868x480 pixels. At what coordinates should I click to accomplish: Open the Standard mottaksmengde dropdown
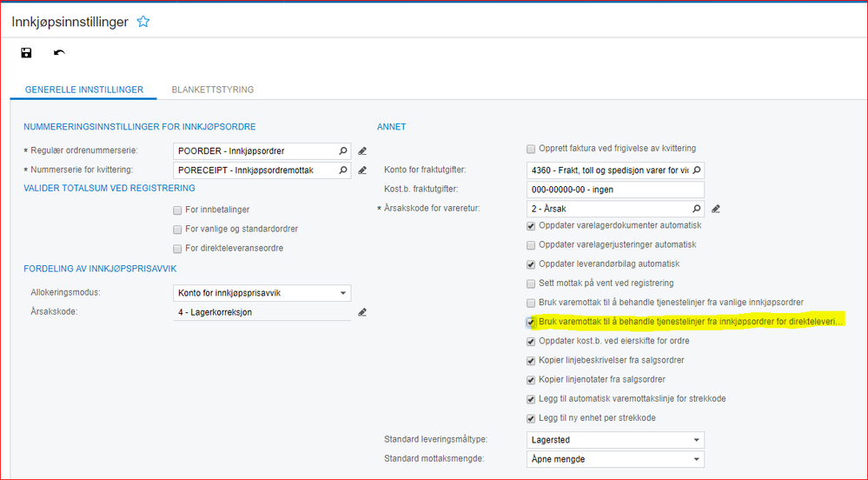pyautogui.click(x=696, y=459)
